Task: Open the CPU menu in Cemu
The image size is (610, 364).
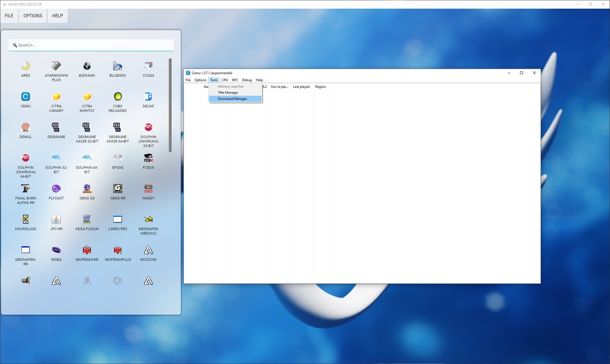Action: click(225, 80)
